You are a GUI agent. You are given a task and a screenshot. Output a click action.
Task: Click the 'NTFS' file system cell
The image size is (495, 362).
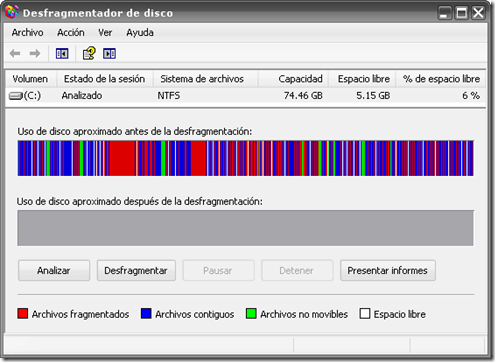[169, 96]
